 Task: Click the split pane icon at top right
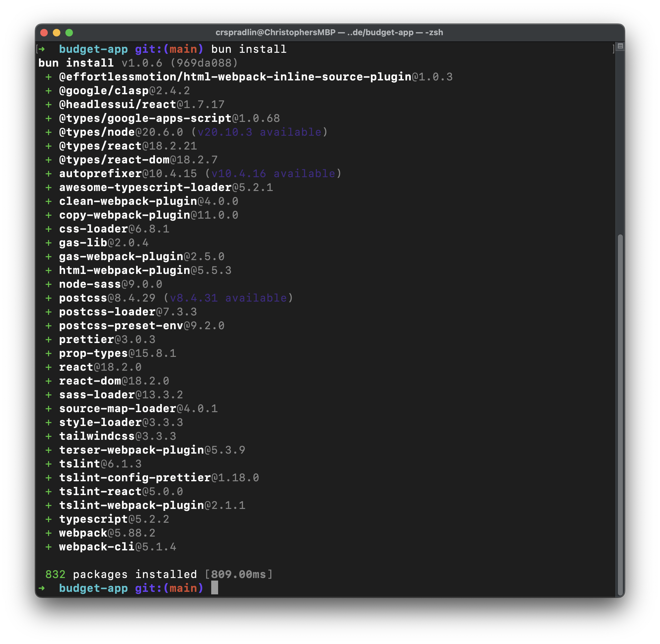coord(620,46)
